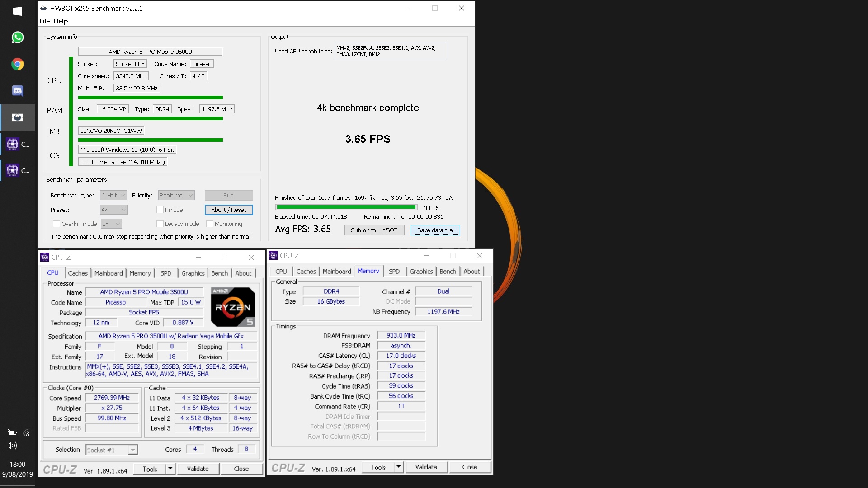This screenshot has height=488, width=868.
Task: Click the DRAM Frequency 933.0 MHz value
Action: 401,335
